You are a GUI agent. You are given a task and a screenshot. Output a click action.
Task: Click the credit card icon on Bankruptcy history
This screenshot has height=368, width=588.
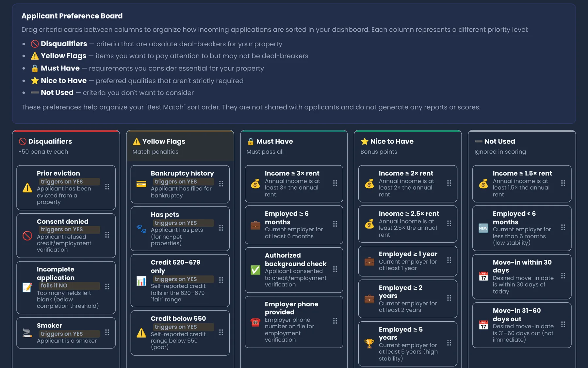[x=141, y=184]
